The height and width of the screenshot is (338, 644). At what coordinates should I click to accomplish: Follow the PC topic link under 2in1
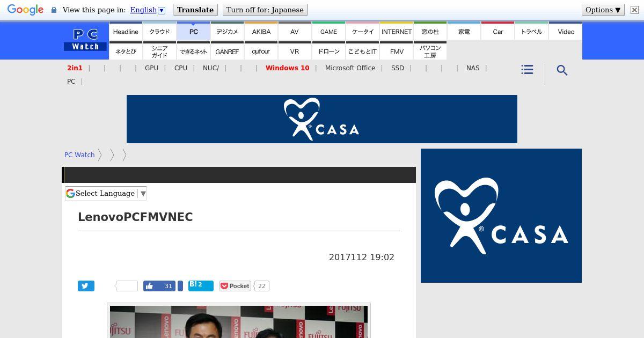[x=71, y=81]
